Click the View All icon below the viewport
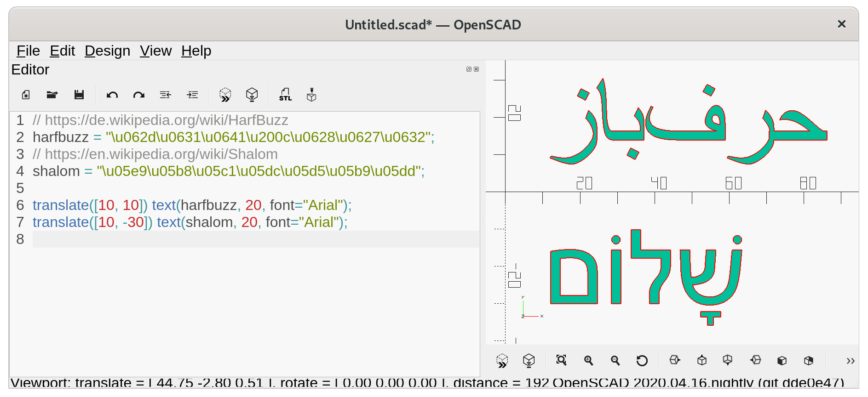 coord(561,360)
